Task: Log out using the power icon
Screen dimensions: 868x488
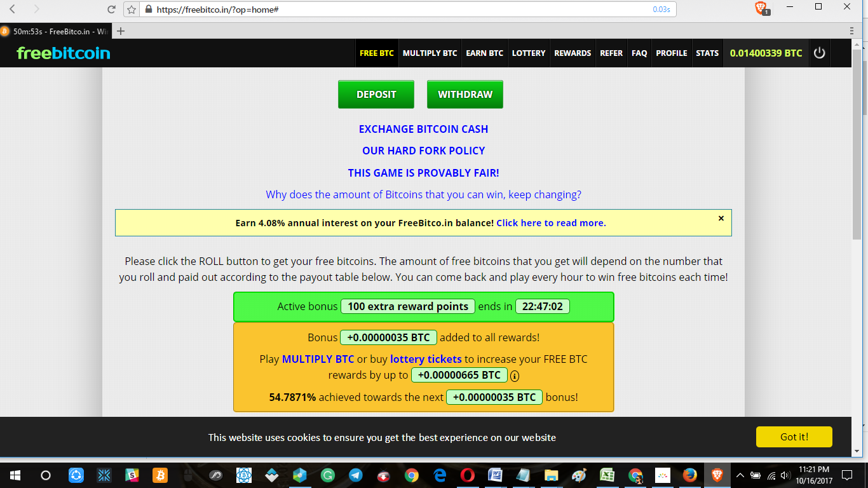Action: pyautogui.click(x=820, y=53)
